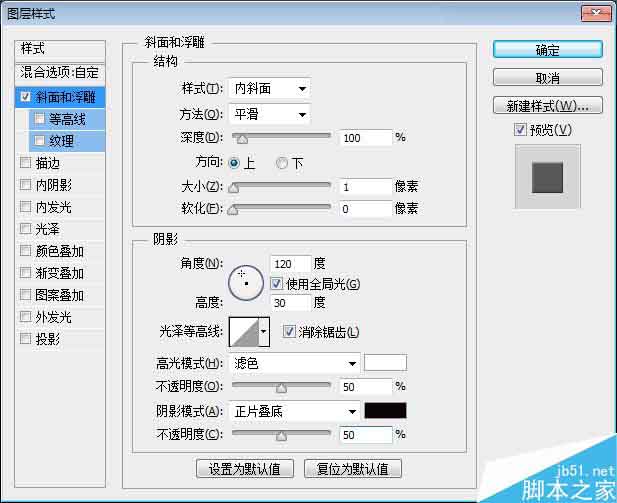Click the 软化(F) slider handle
The width and height of the screenshot is (617, 503).
(x=233, y=210)
